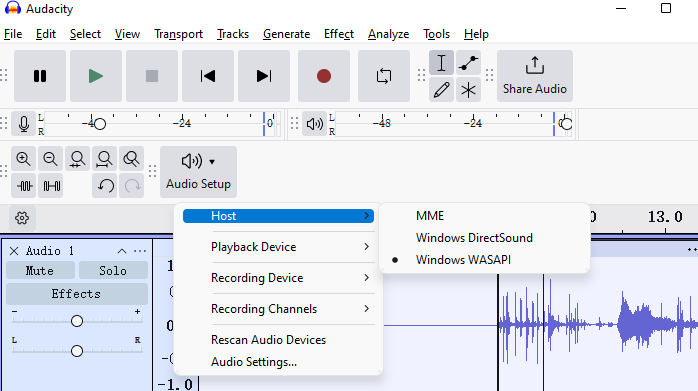
Task: Start playback with the green Play button
Action: 96,76
